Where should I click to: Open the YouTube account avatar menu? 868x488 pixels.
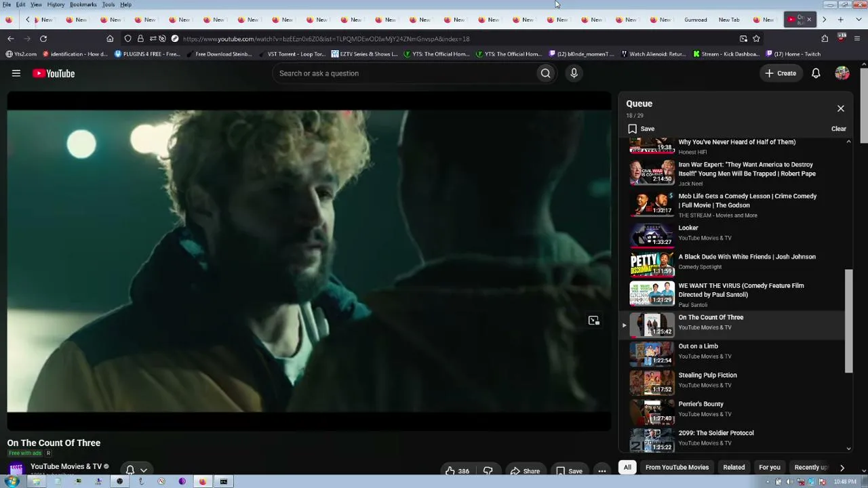pyautogui.click(x=842, y=73)
